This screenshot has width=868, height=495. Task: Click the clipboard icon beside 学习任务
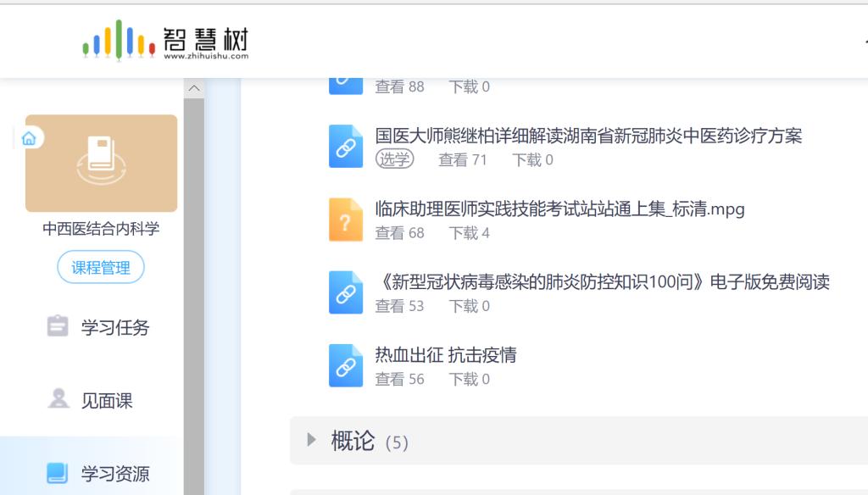coord(58,326)
